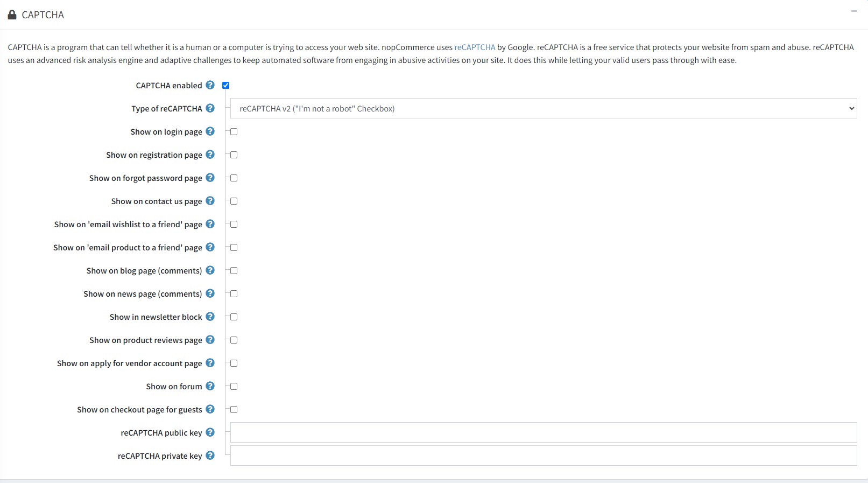This screenshot has width=868, height=483.
Task: Click help icon for Show on product reviews page
Action: [x=210, y=340]
